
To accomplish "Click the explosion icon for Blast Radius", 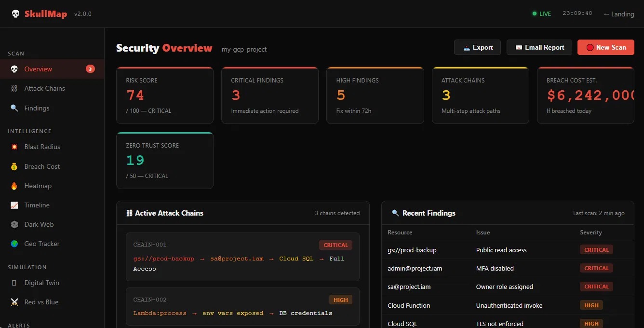I will [14, 147].
